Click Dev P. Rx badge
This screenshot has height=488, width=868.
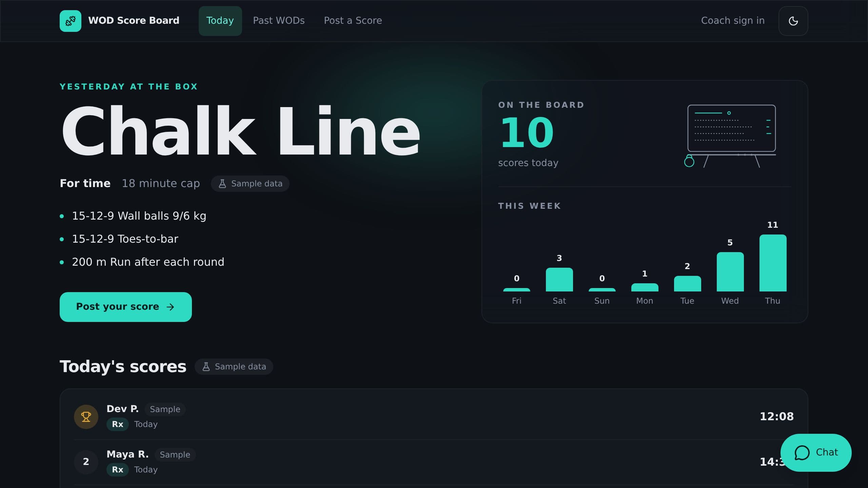[118, 424]
